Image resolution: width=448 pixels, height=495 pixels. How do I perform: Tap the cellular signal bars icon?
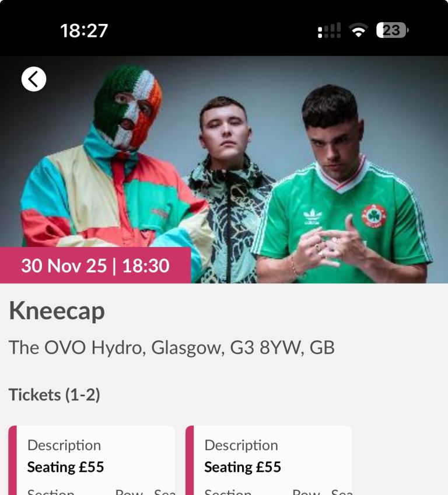(x=329, y=30)
